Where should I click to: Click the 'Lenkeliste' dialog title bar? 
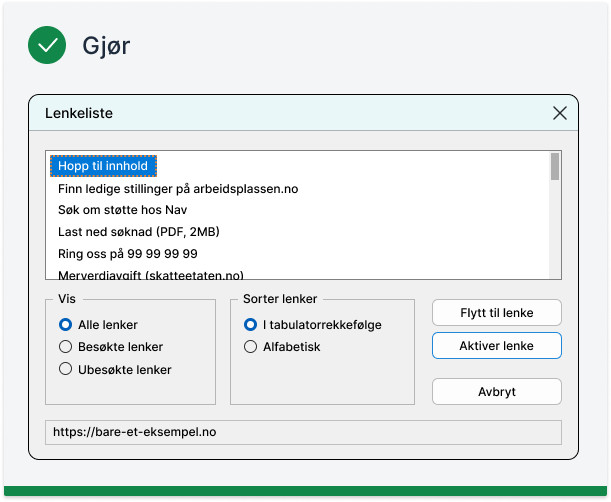280,113
